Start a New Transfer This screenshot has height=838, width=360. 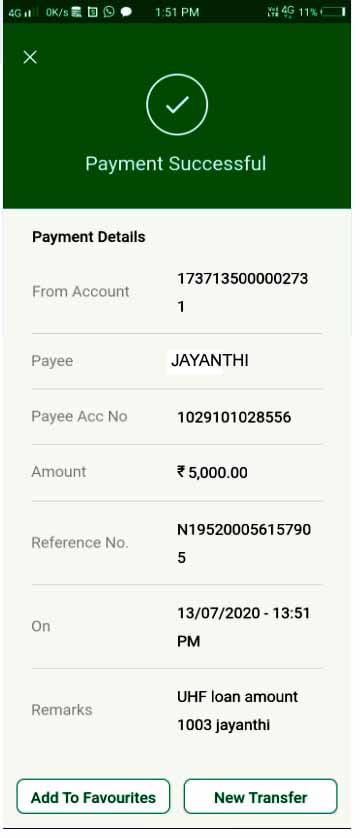[x=261, y=797]
